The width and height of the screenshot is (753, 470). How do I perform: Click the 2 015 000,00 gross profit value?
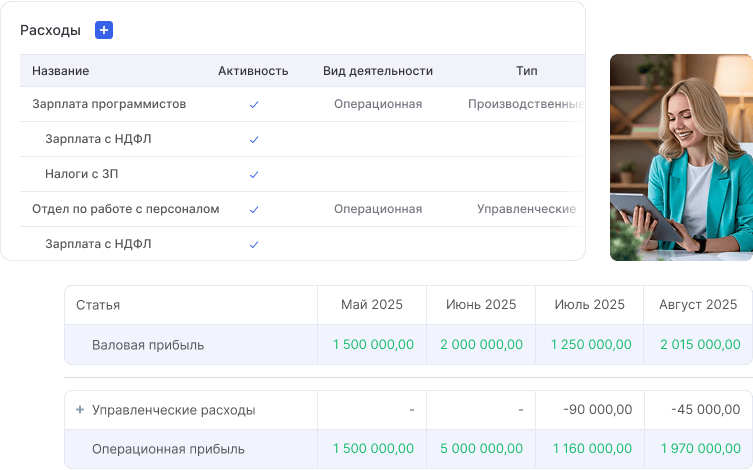(699, 345)
